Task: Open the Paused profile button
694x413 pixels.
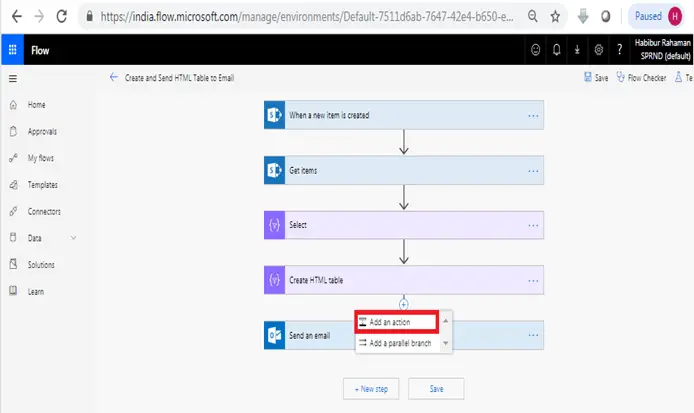Action: coord(657,16)
